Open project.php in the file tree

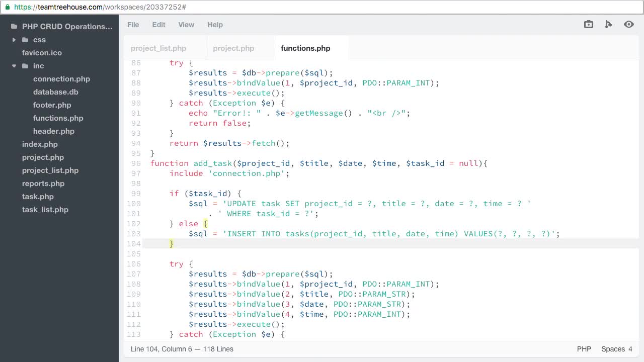pyautogui.click(x=43, y=157)
